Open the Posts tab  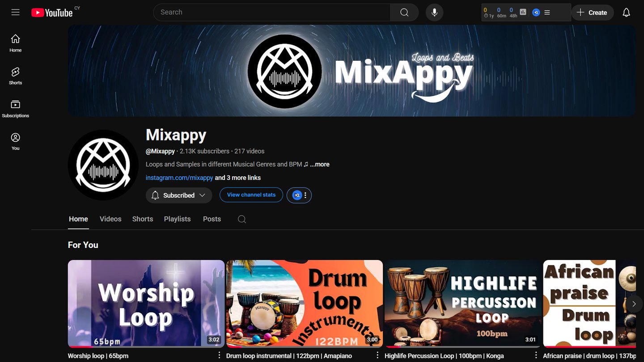pos(212,219)
